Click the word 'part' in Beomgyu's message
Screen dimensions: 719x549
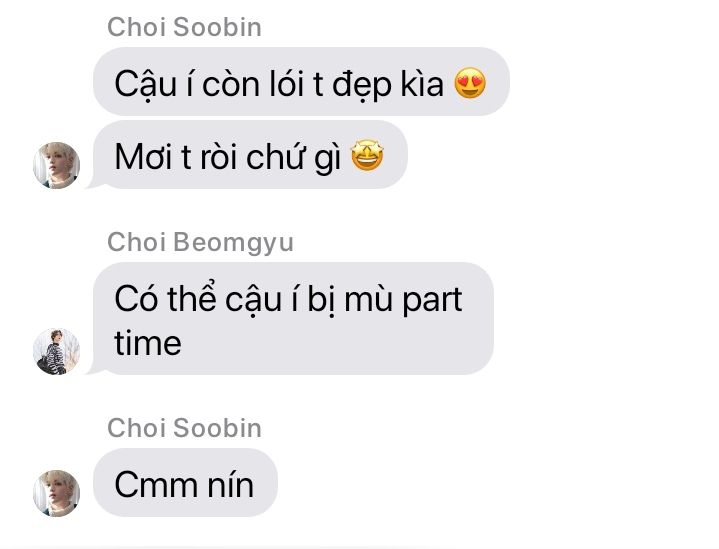point(432,300)
